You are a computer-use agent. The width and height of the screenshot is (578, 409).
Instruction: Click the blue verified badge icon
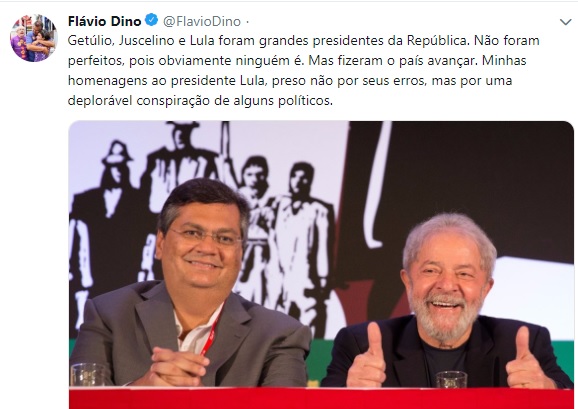(151, 20)
